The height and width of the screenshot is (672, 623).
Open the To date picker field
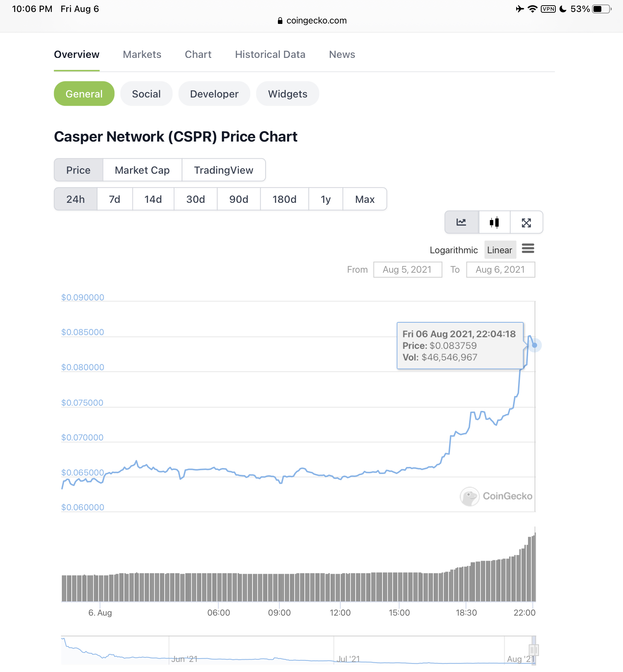[x=500, y=270]
